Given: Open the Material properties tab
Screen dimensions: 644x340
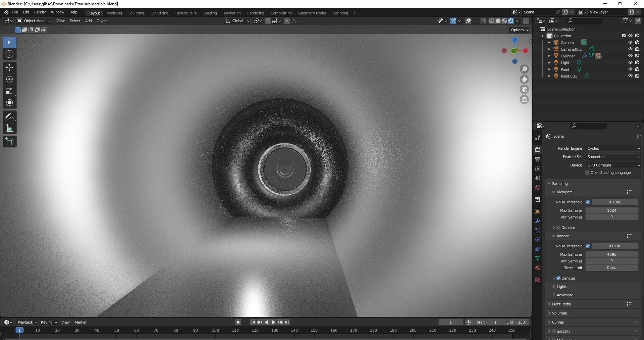Looking at the screenshot, I should tap(538, 268).
